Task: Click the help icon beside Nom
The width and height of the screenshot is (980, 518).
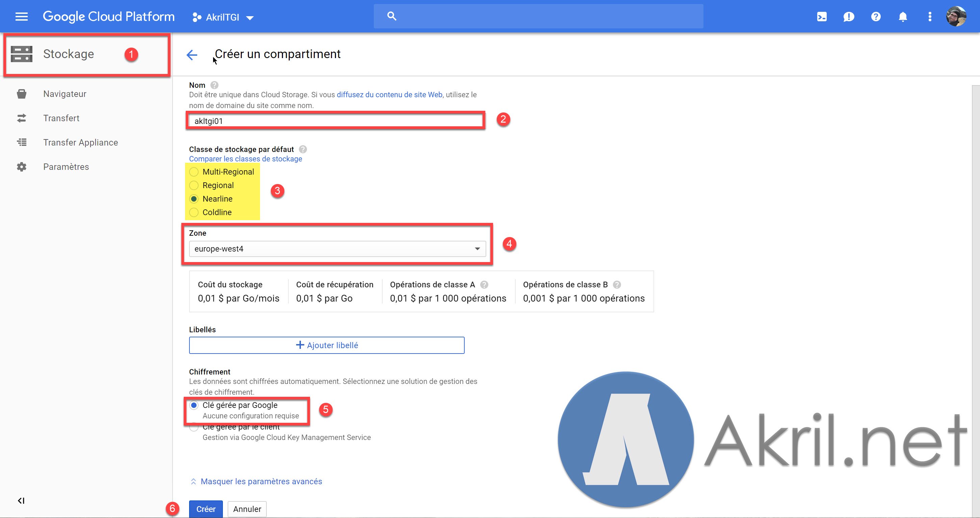Action: click(x=214, y=85)
